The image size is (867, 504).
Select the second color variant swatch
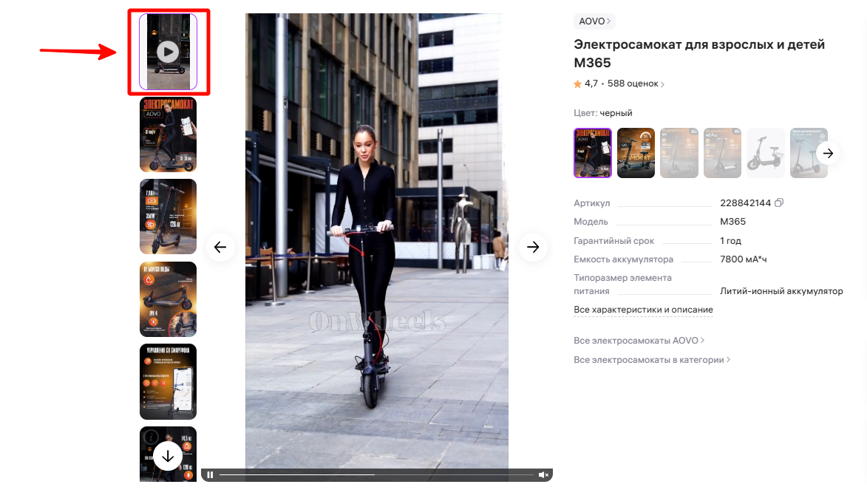(636, 153)
